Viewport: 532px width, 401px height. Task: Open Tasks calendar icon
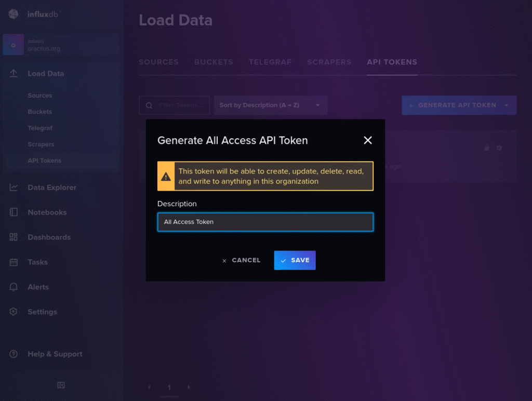coord(14,262)
